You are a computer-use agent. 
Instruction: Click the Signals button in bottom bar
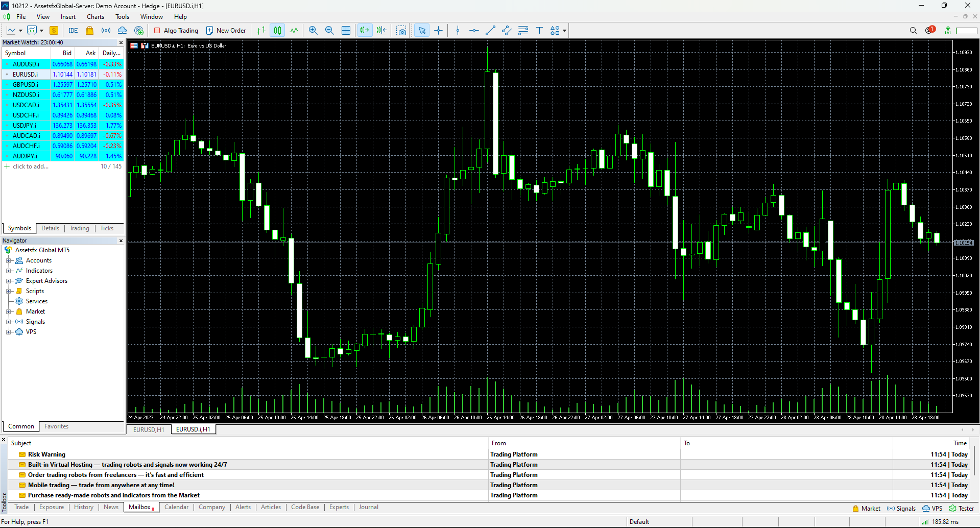click(901, 509)
